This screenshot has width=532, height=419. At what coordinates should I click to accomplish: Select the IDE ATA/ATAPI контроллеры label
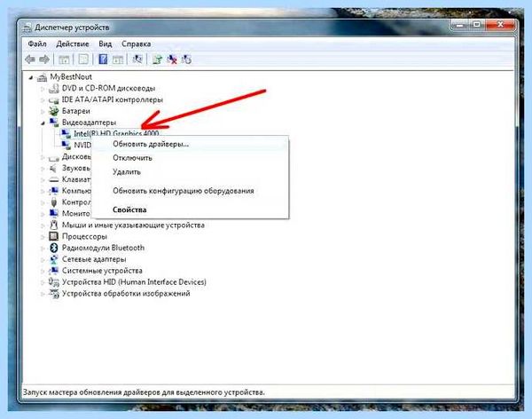pos(113,100)
